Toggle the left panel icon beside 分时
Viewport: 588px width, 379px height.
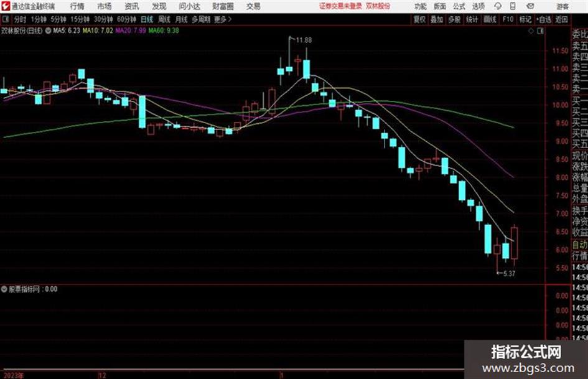6,19
